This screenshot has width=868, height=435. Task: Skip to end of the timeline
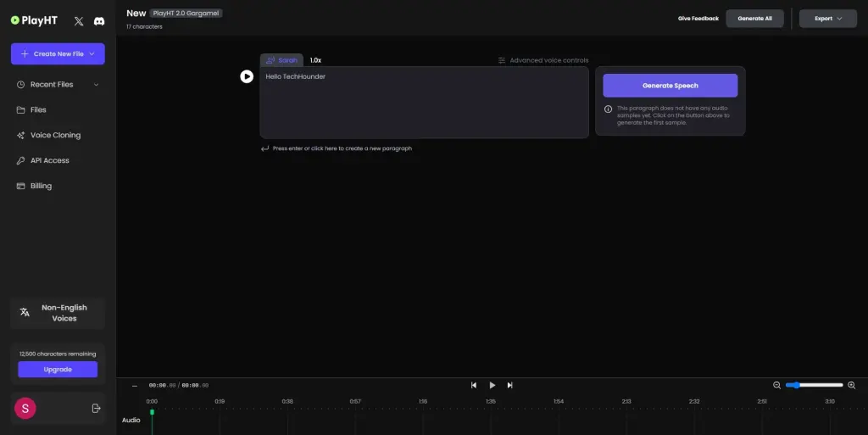509,385
